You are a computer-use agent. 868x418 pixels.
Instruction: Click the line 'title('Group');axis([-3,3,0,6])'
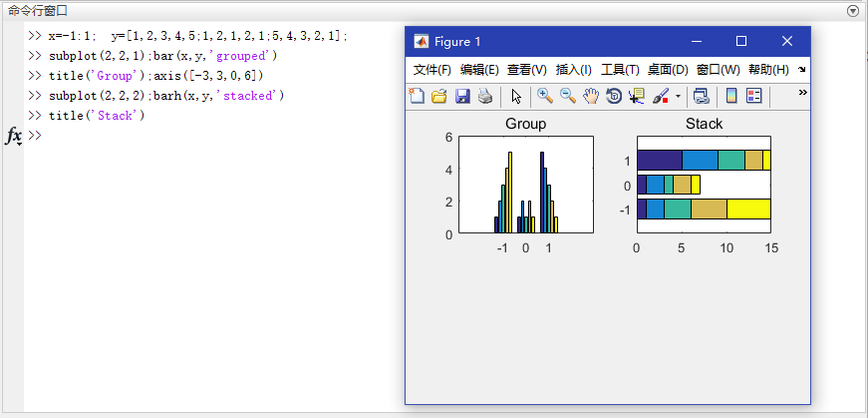(156, 76)
